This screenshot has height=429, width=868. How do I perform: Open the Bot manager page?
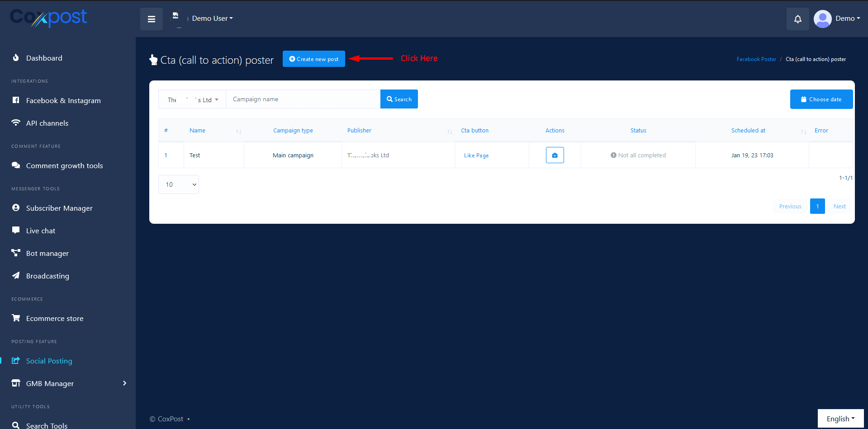click(x=47, y=253)
